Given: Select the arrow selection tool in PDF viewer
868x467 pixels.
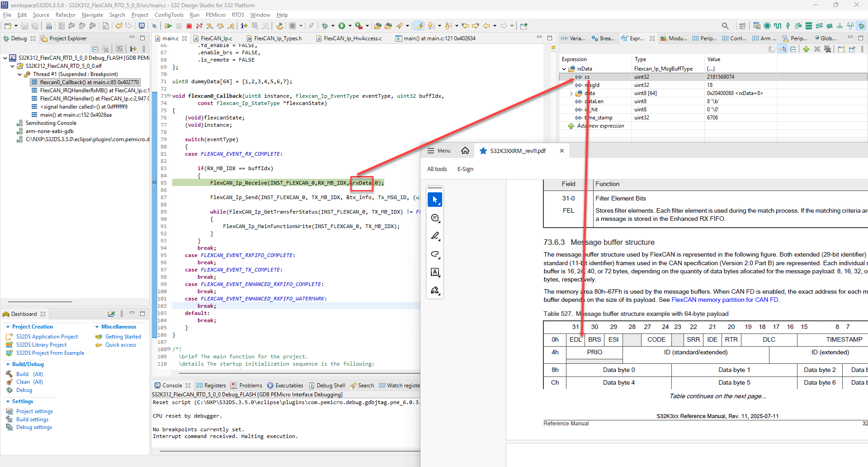Looking at the screenshot, I should (x=435, y=200).
